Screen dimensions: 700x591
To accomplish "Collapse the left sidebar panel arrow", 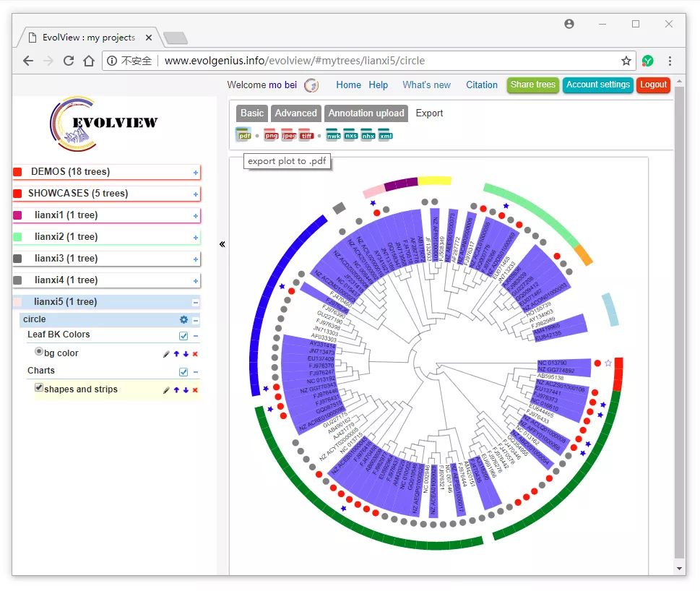I will pos(222,244).
